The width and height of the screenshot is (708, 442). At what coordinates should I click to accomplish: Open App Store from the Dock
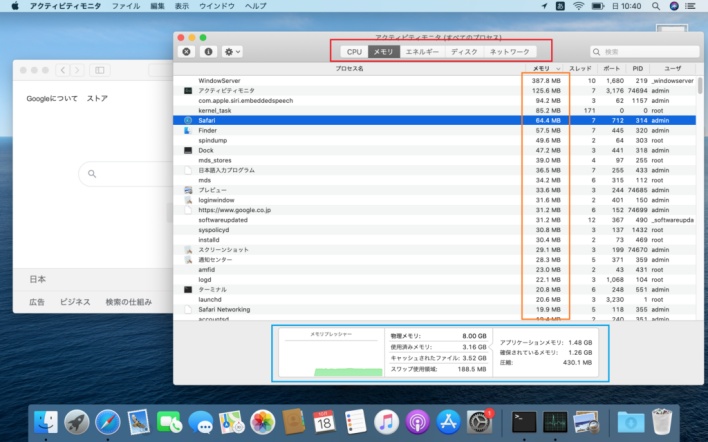point(448,422)
